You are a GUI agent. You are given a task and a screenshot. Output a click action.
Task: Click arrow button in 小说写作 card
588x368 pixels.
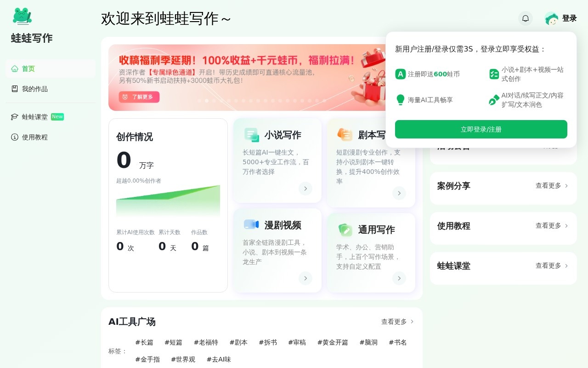coord(305,189)
